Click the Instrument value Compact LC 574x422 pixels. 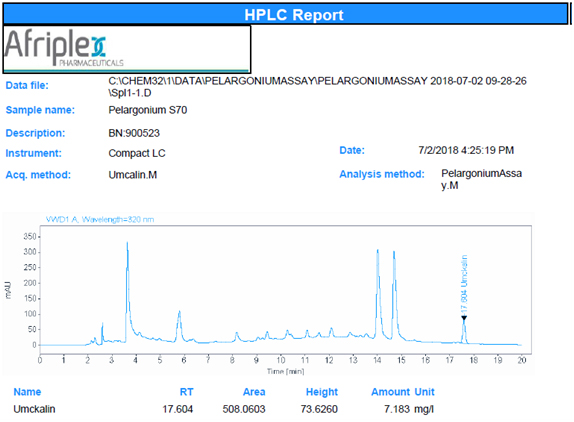(x=137, y=153)
